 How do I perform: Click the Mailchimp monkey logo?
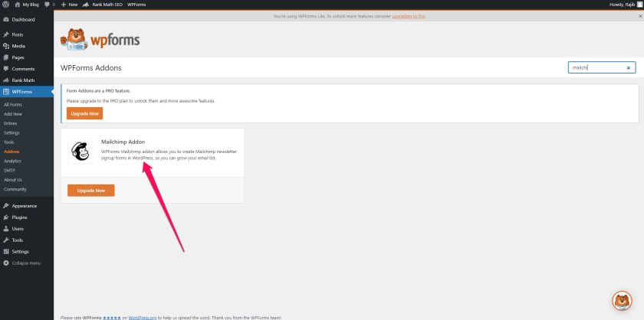(80, 151)
